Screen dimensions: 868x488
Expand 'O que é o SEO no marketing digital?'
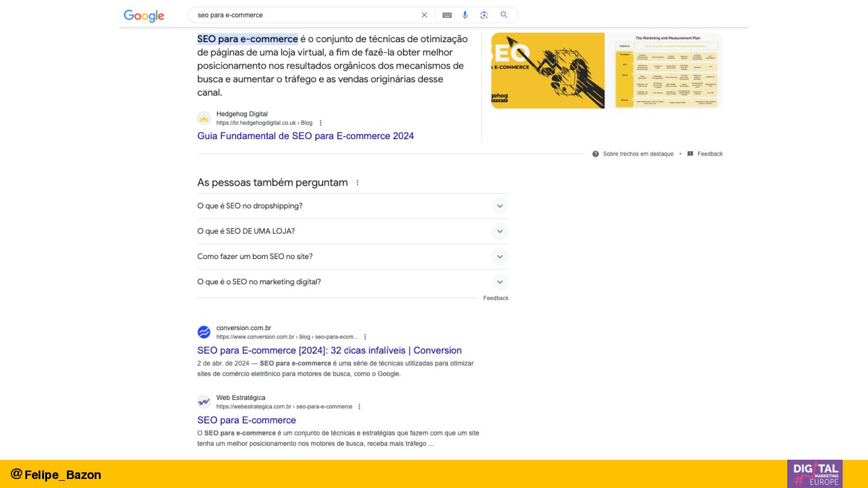(353, 282)
